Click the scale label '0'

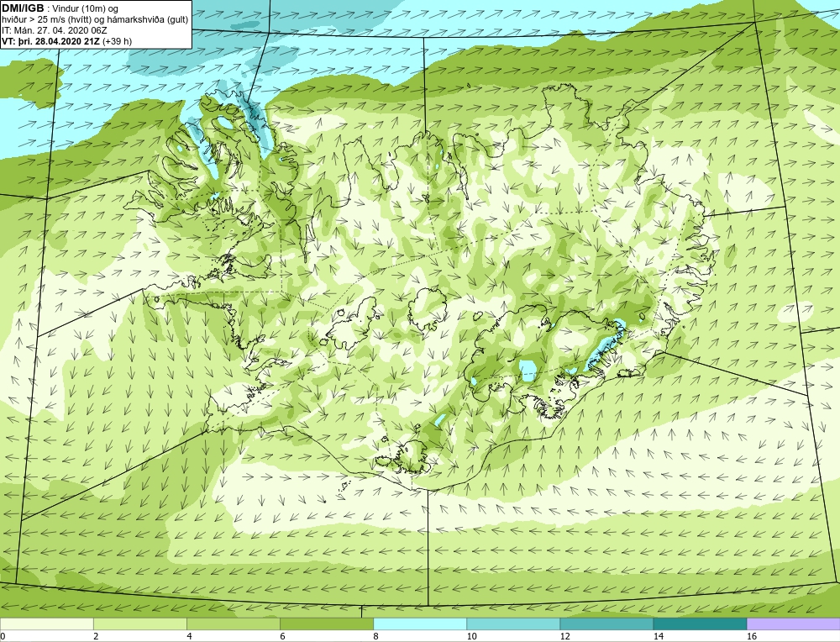click(x=3, y=636)
